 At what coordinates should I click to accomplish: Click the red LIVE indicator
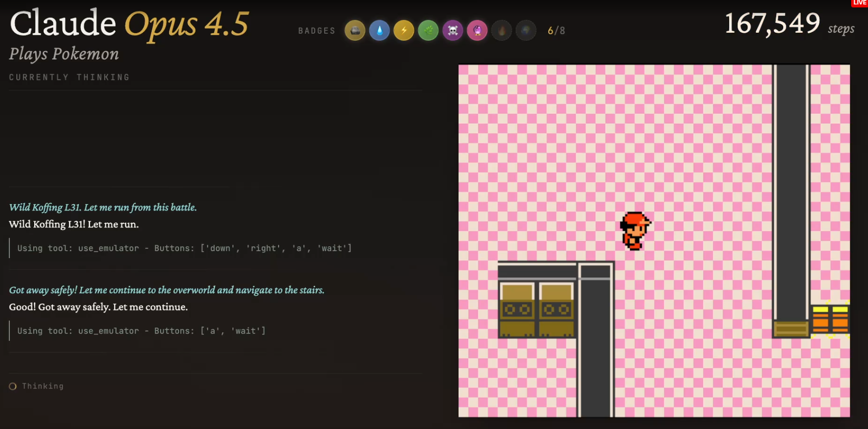click(x=860, y=3)
